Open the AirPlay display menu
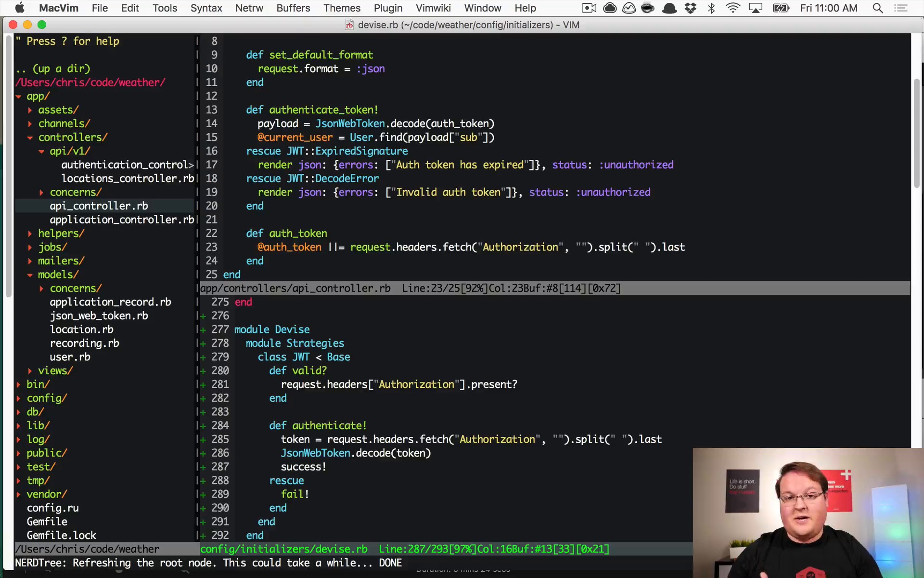Viewport: 924px width, 578px height. click(756, 8)
